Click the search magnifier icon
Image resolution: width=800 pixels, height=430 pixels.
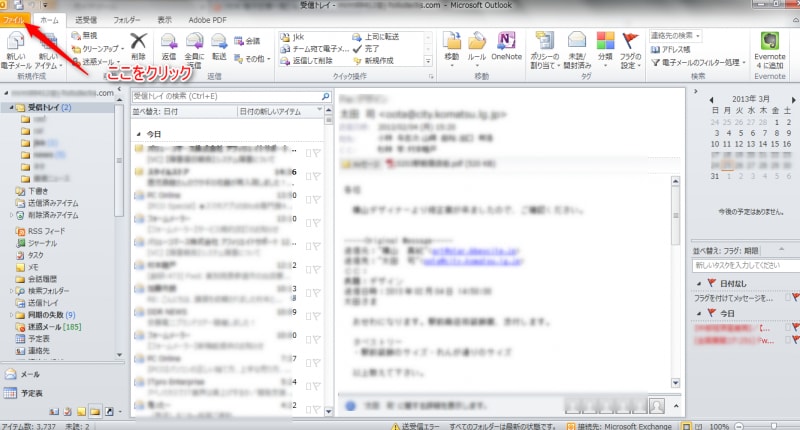point(326,96)
